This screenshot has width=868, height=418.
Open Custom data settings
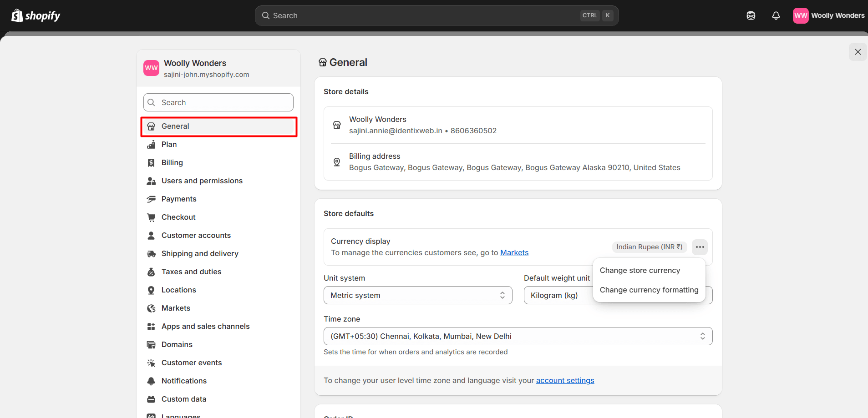pyautogui.click(x=219, y=399)
